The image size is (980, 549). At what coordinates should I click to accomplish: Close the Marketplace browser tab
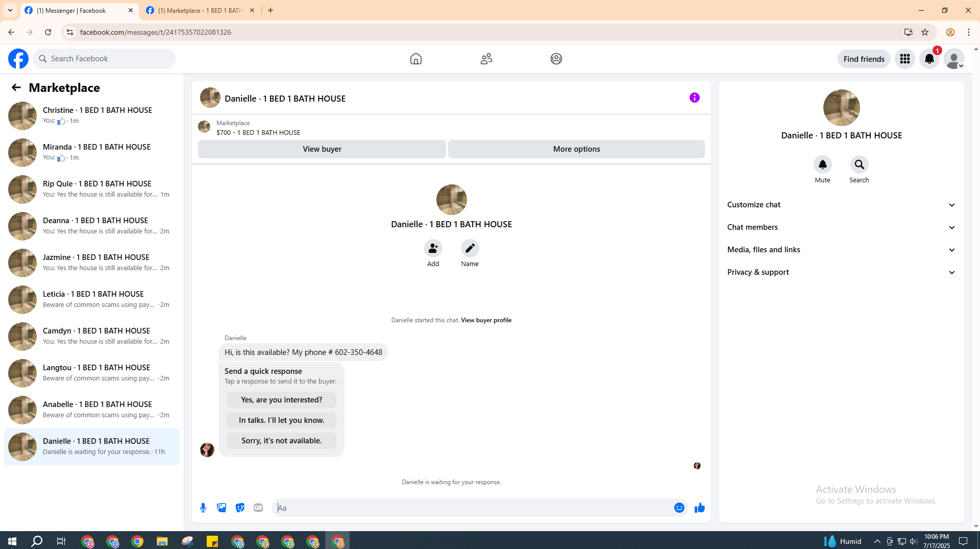(252, 10)
